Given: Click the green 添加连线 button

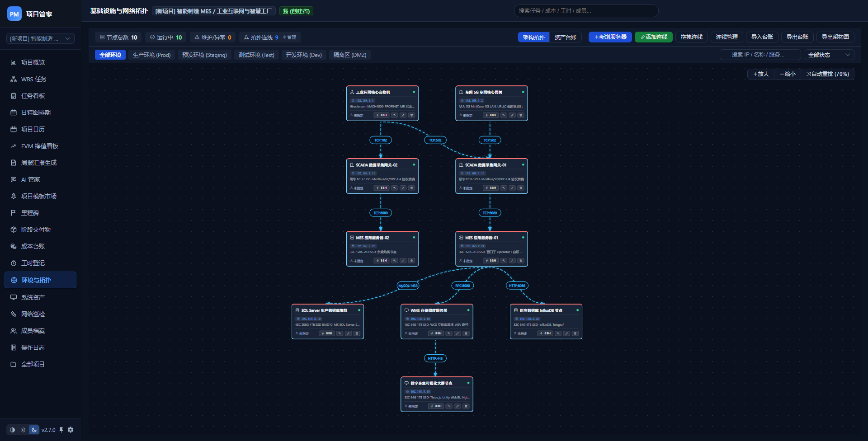Looking at the screenshot, I should coord(654,37).
